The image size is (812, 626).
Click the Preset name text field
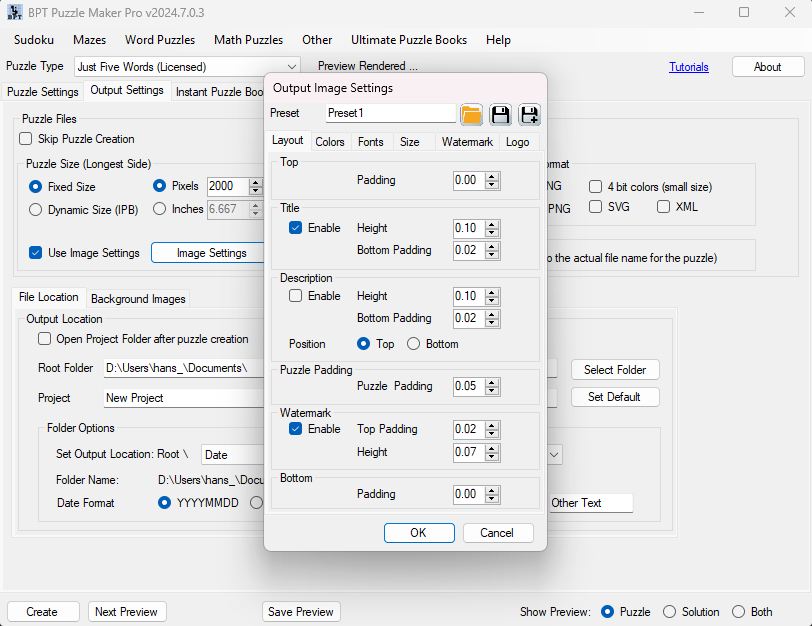click(x=390, y=114)
